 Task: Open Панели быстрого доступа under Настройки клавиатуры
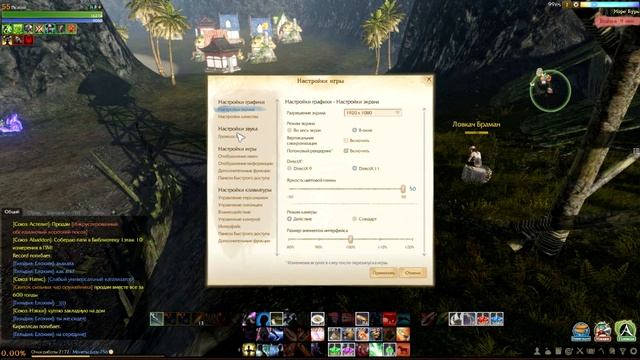(x=244, y=234)
